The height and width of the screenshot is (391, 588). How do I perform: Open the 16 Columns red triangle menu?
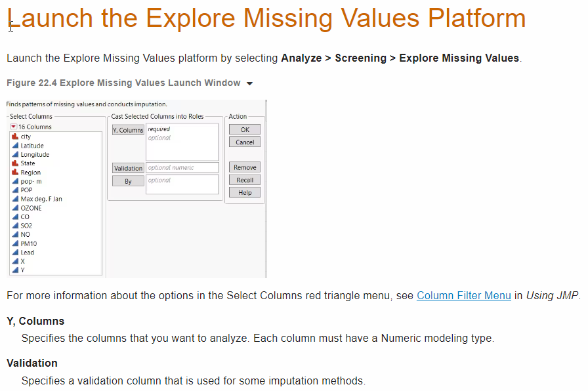point(13,127)
